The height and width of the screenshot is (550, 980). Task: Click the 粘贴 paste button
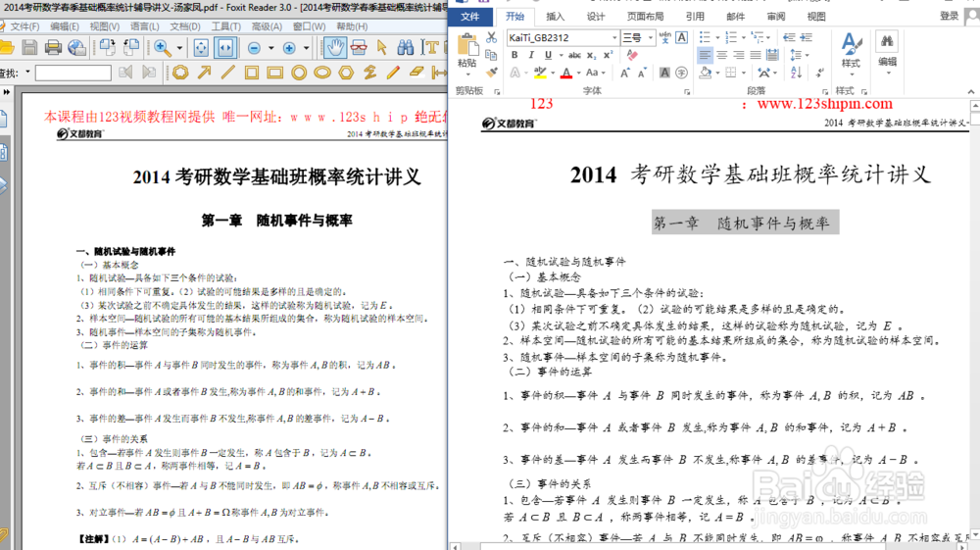point(466,50)
